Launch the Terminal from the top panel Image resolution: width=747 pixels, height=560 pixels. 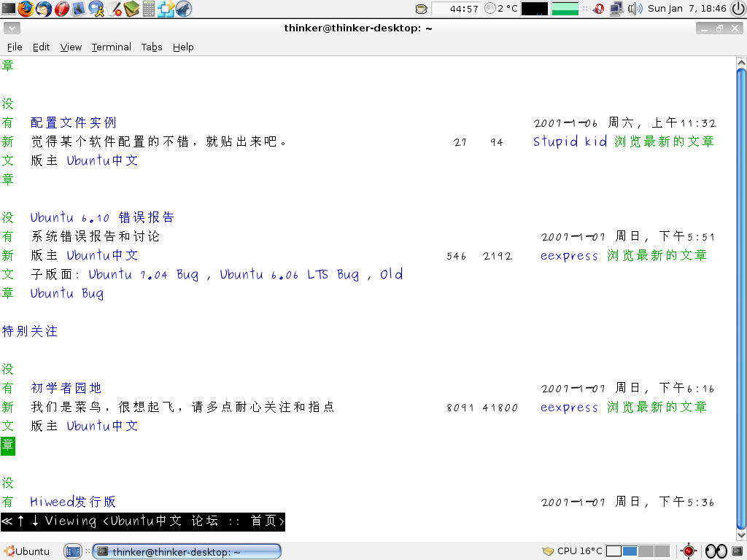tap(8, 8)
